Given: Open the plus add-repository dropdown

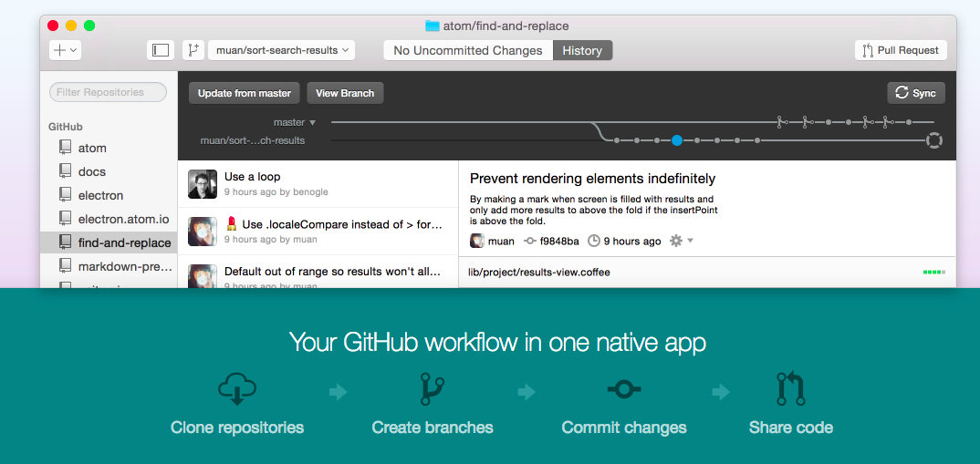Looking at the screenshot, I should pos(65,50).
